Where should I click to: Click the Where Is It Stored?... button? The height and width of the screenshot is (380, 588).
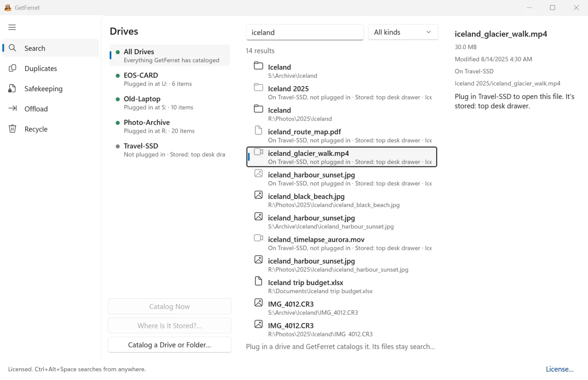click(x=170, y=325)
